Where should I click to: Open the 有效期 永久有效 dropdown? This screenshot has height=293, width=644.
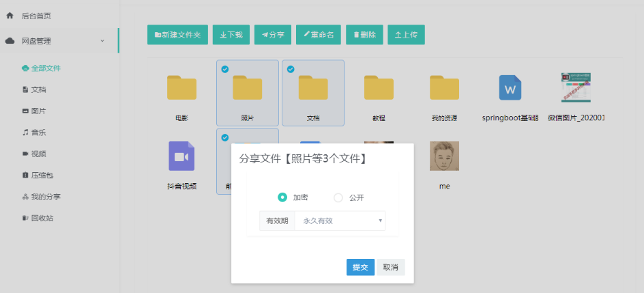pyautogui.click(x=340, y=221)
